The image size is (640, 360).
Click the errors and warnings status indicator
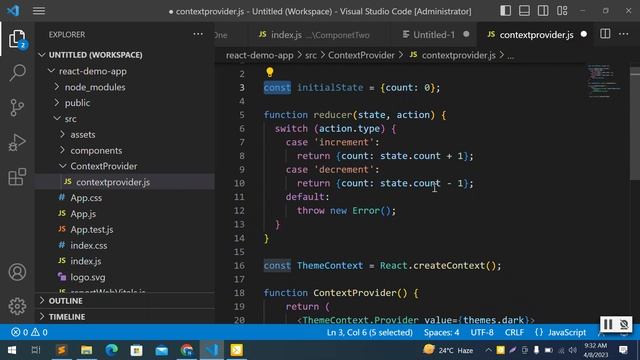tap(29, 332)
